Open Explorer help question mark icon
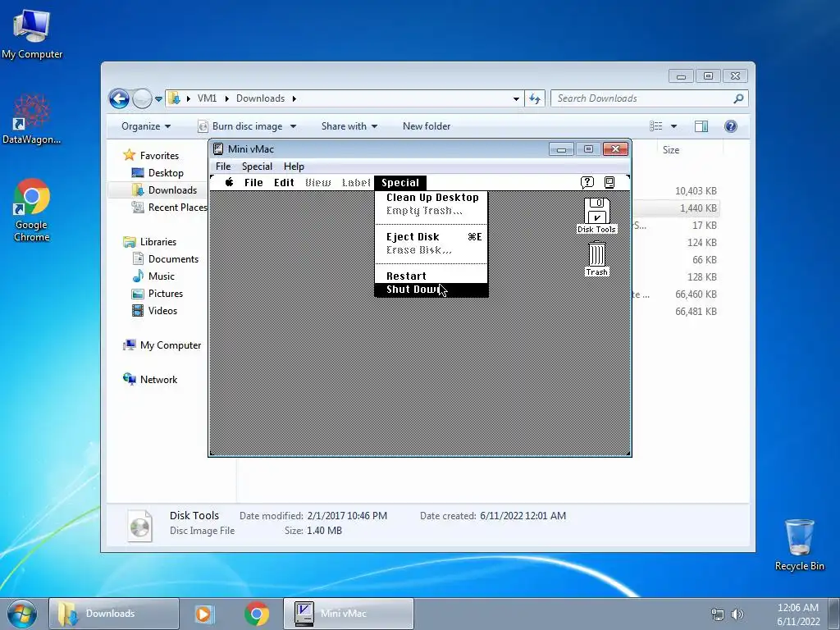Viewport: 840px width, 630px height. 730,126
